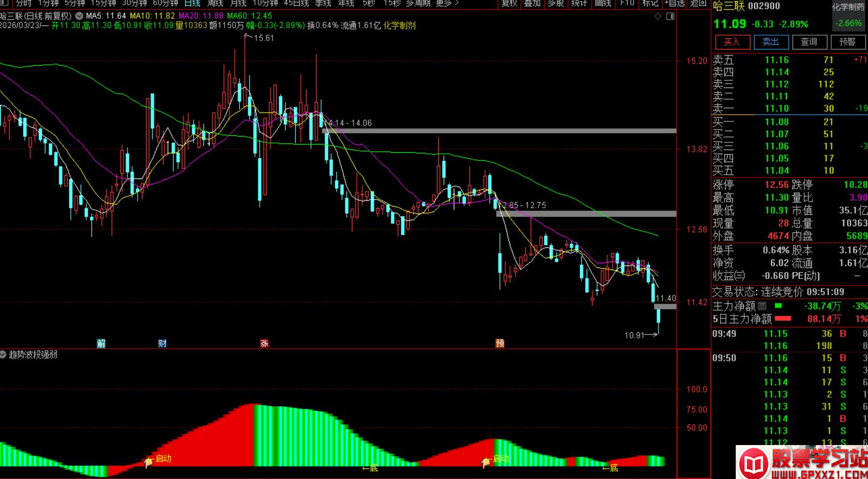
Task: Click the 卖一 11.10 order row
Action: click(x=790, y=108)
